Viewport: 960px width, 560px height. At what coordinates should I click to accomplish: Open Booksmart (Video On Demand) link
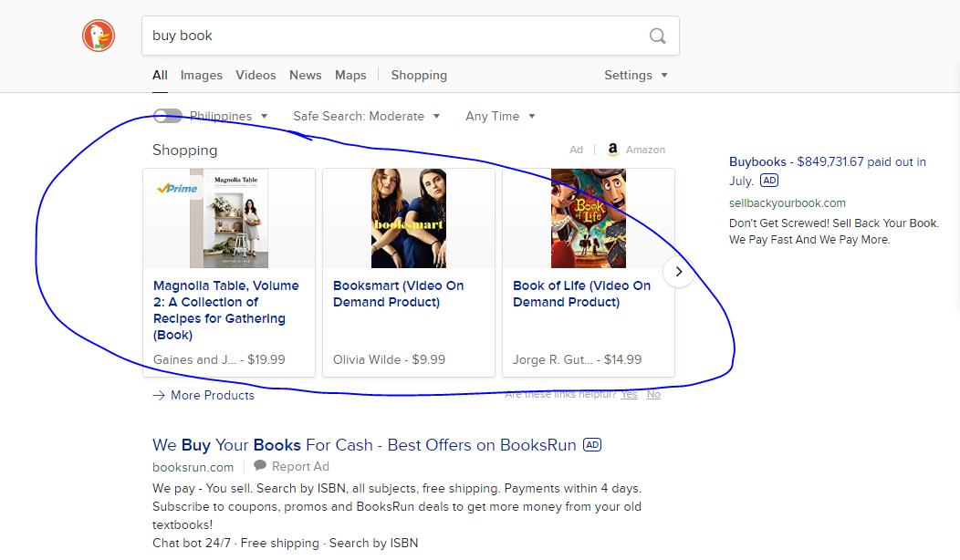coord(398,294)
